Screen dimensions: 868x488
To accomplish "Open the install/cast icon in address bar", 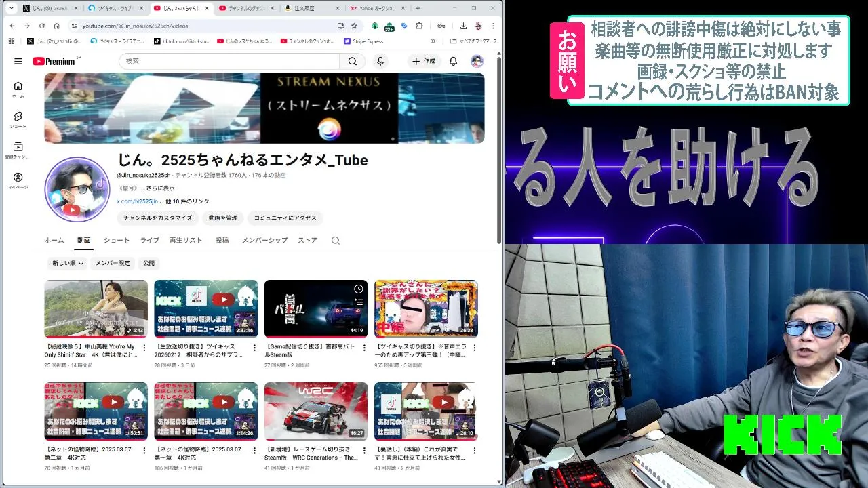I will tap(340, 26).
